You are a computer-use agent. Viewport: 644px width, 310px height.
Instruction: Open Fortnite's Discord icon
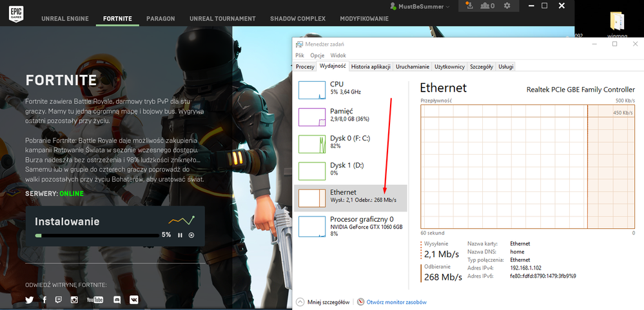(117, 300)
